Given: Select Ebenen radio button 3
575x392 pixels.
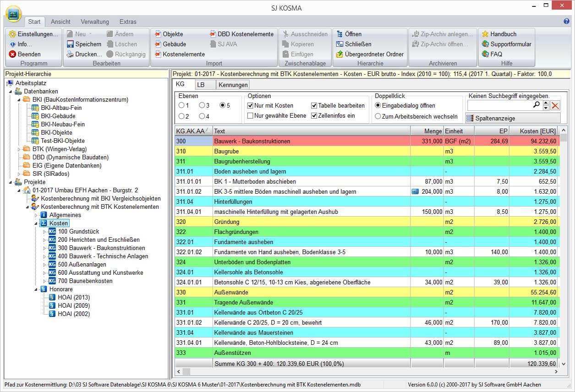Looking at the screenshot, I should coord(202,105).
